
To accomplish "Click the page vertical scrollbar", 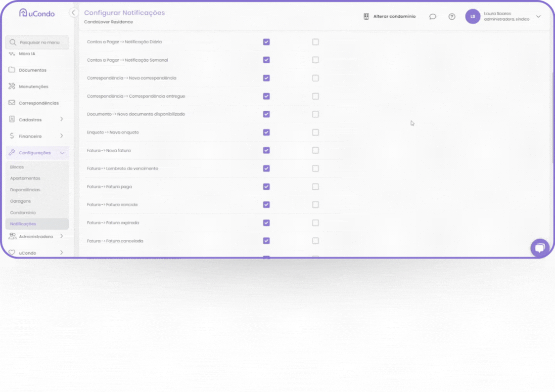I will [553, 119].
